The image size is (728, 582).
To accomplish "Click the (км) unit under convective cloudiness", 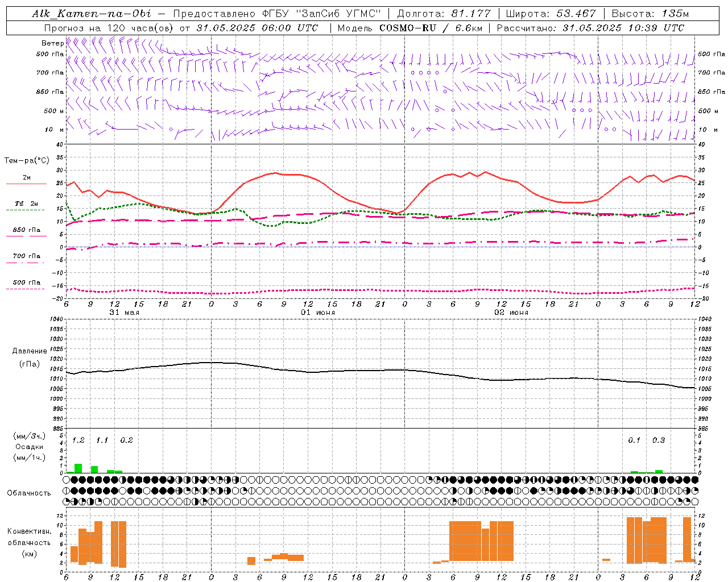I will tap(29, 554).
